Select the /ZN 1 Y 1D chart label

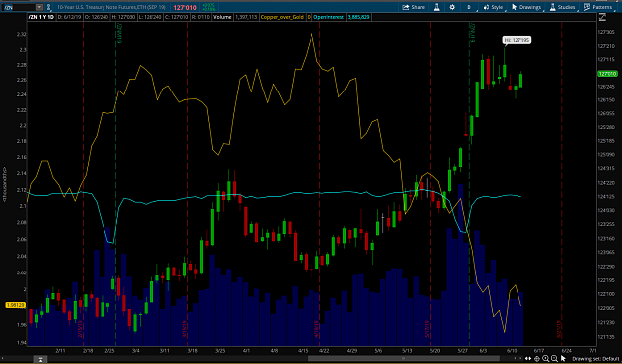[41, 17]
